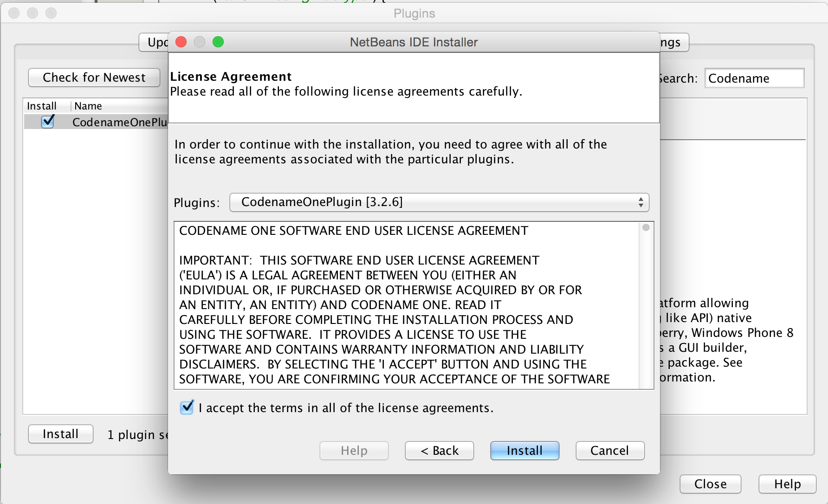Click the license agreement heading text 'CODENAME ONE SOFTWARE END USER LICENSE AGREEMENT'
This screenshot has width=828, height=504.
(x=354, y=231)
